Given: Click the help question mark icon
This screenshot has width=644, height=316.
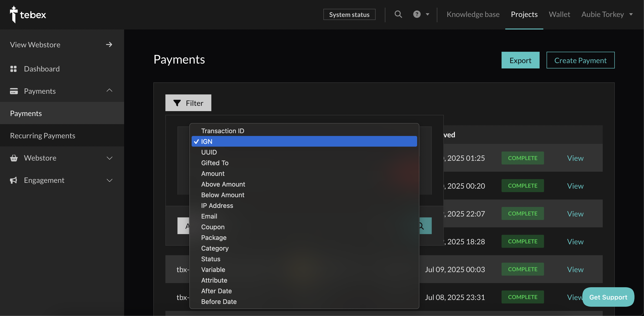Looking at the screenshot, I should coord(417,14).
